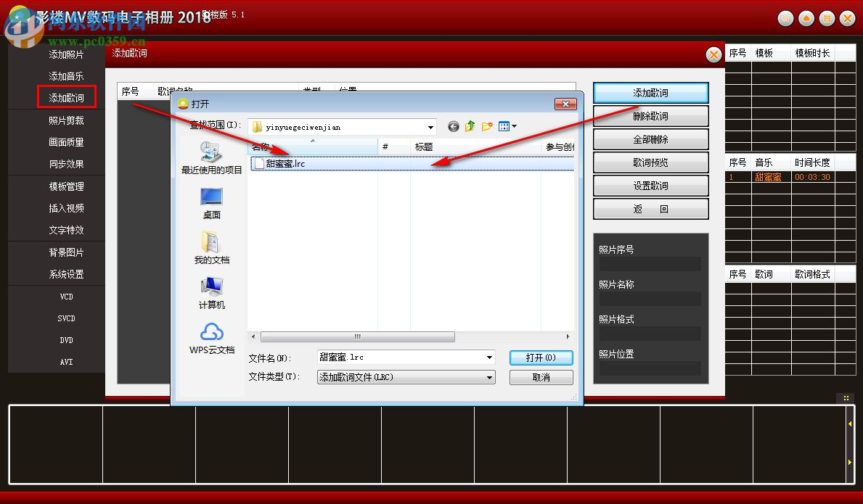Screen dimensions: 863x504
Task: Select SVCD output in sidebar
Action: pos(67,318)
